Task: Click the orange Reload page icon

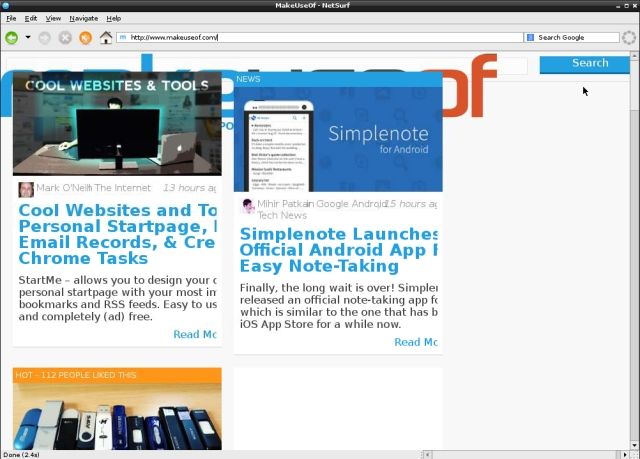Action: coord(85,38)
